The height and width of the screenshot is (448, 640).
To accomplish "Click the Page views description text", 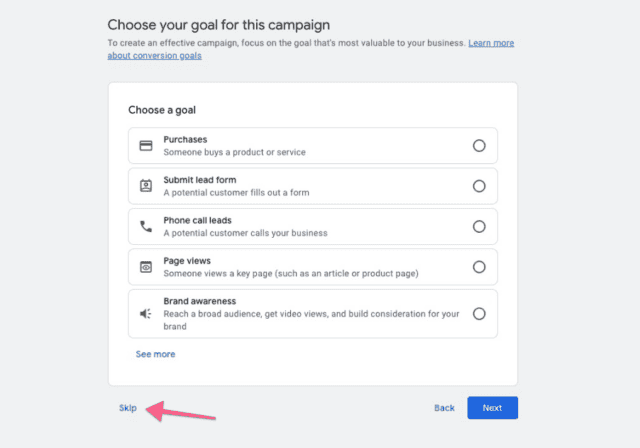I will (291, 273).
